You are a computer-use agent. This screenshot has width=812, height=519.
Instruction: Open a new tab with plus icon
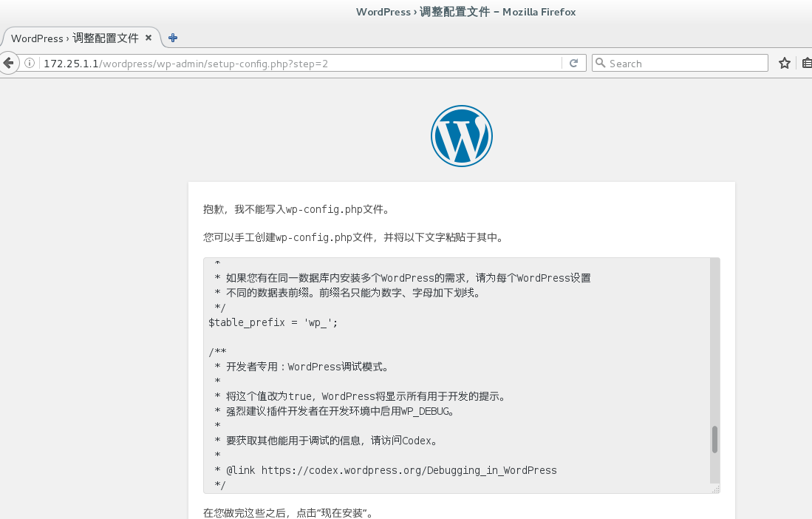pyautogui.click(x=173, y=38)
